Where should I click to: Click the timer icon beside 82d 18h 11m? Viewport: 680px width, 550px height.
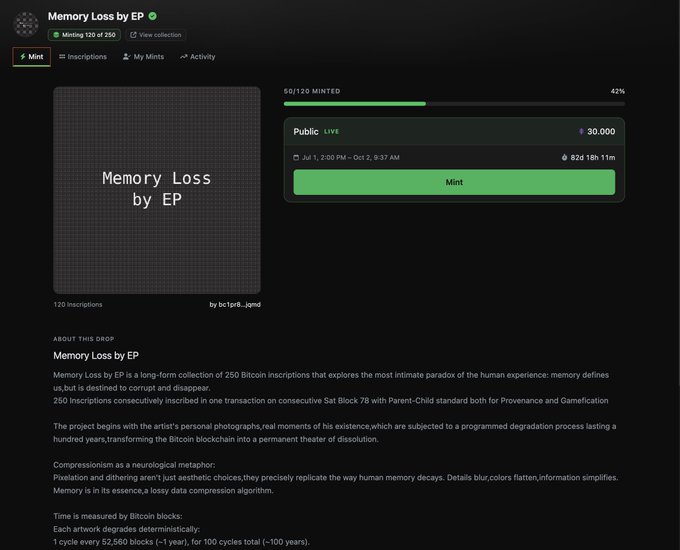[564, 157]
